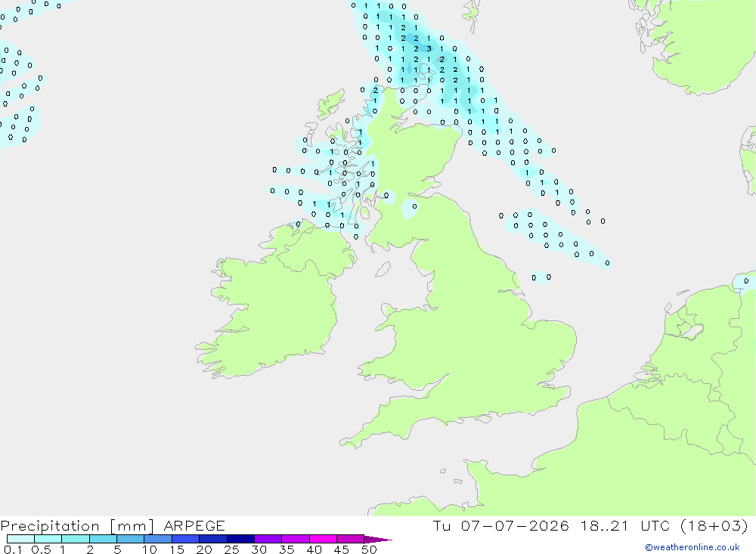Viewport: 756px width, 554px height.
Task: Pick the 5–10 mm legend color swatch
Action: [131, 539]
